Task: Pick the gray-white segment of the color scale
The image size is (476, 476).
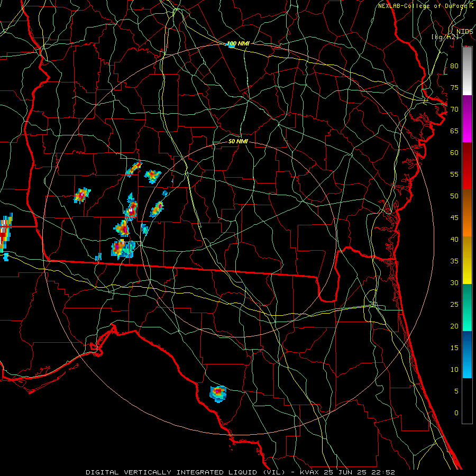Action: click(x=467, y=71)
